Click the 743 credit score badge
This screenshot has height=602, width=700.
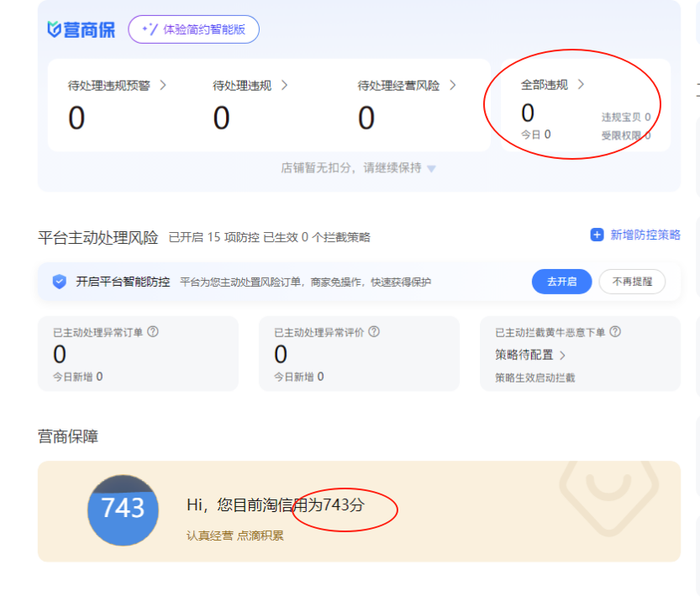(123, 508)
